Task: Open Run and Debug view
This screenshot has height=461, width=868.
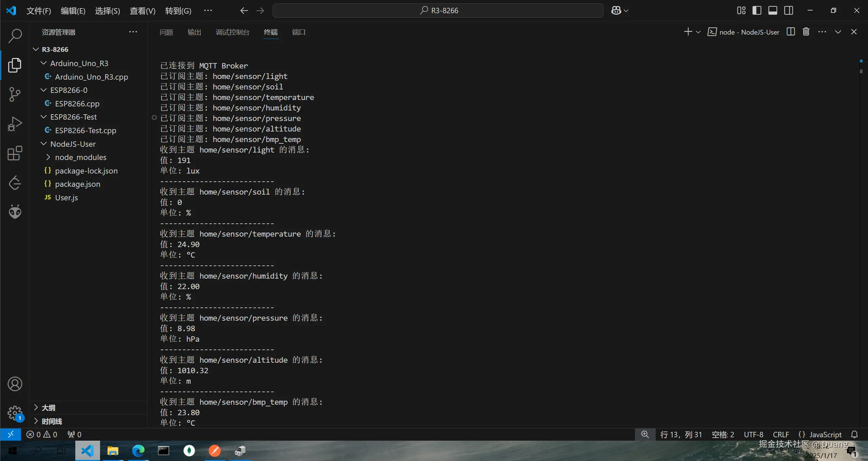Action: pyautogui.click(x=15, y=124)
